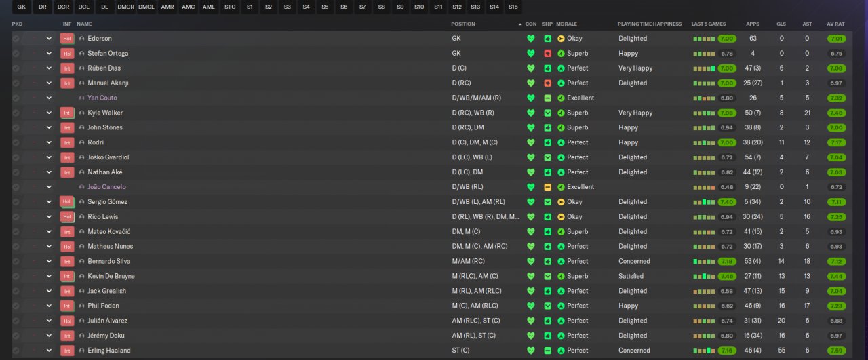Viewport: 868px width, 360px height.
Task: Click João Cancelo's yellow match sharpness icon
Action: pos(547,187)
